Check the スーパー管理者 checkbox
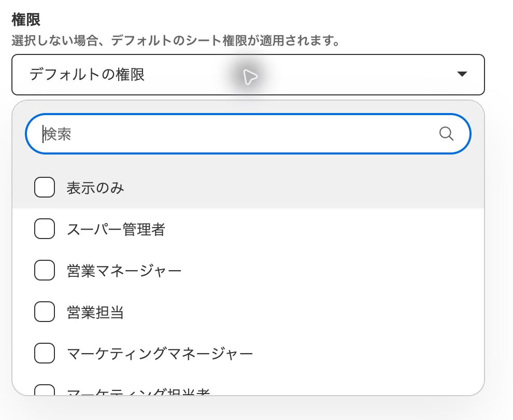 point(45,229)
